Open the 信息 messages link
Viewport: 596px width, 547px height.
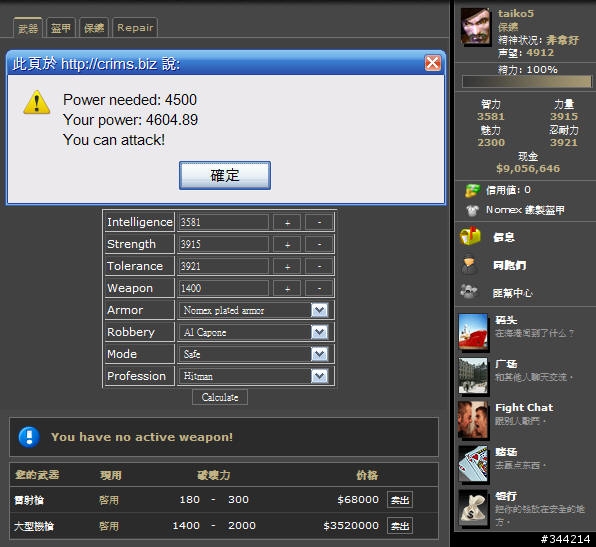pos(504,237)
